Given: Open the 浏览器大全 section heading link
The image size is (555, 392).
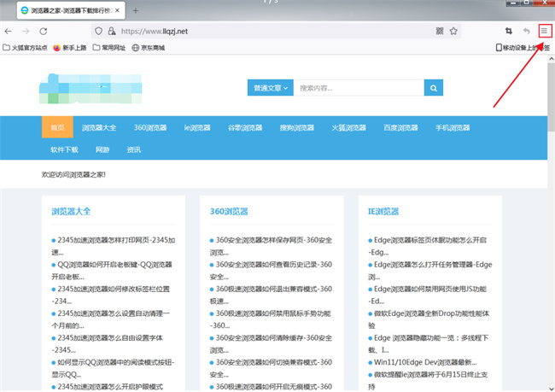Looking at the screenshot, I should 71,212.
